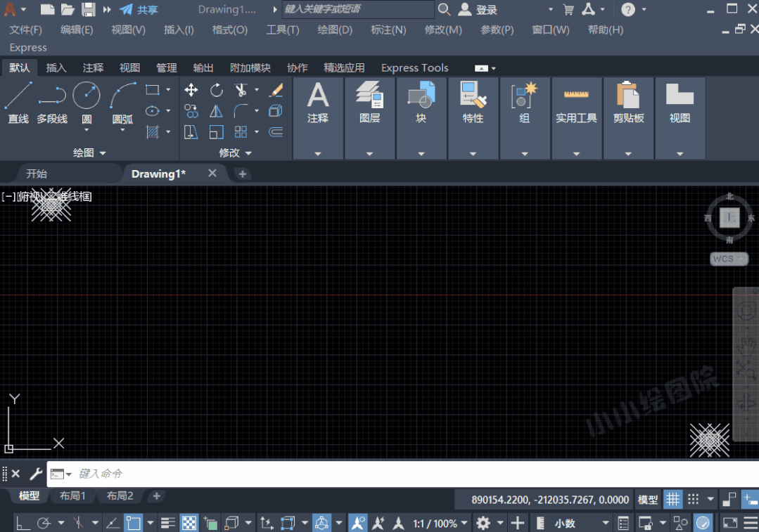Click the 登录 (Sign in) button
Viewport: 759px width, 532px height.
[478, 10]
